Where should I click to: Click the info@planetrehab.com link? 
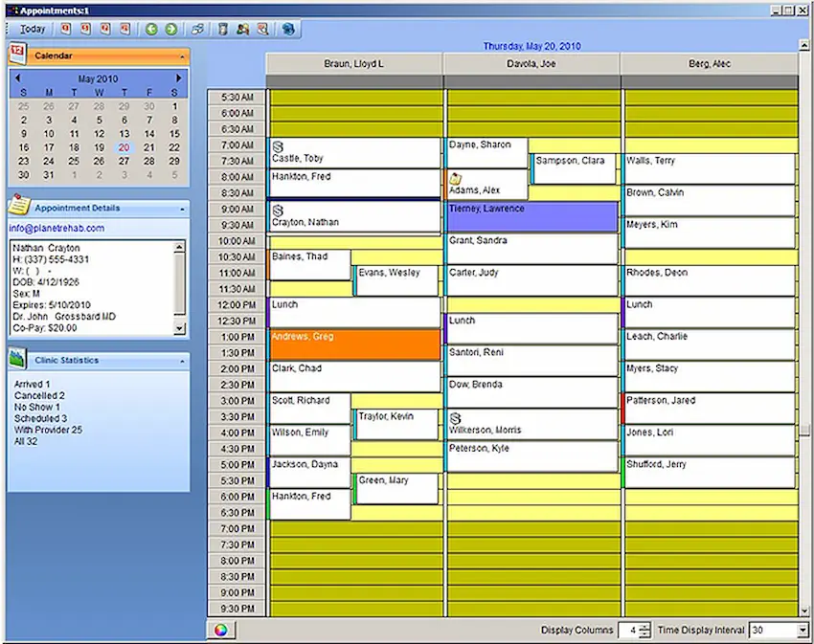click(55, 228)
